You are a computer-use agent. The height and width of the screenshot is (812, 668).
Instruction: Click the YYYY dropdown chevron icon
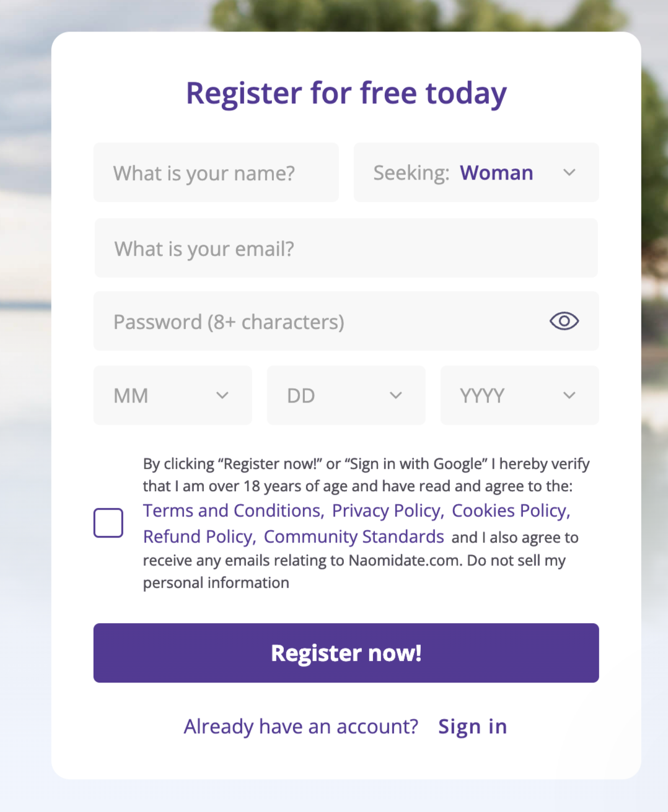click(x=569, y=395)
